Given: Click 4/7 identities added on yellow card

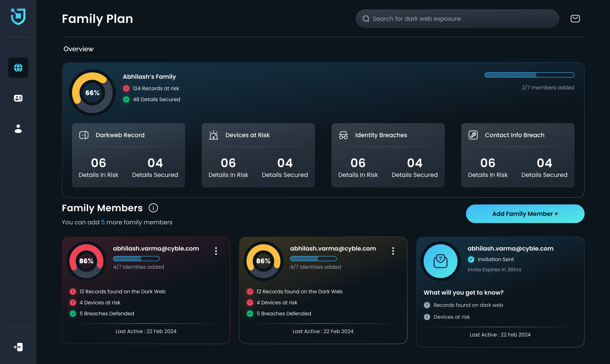Looking at the screenshot, I should point(315,267).
